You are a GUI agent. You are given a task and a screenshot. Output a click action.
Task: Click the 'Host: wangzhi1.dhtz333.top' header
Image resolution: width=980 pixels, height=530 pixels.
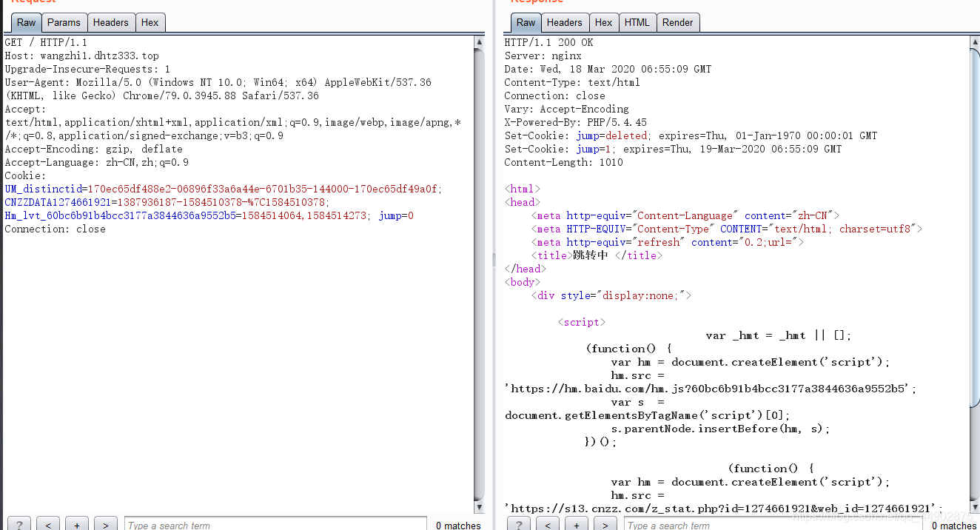[81, 56]
